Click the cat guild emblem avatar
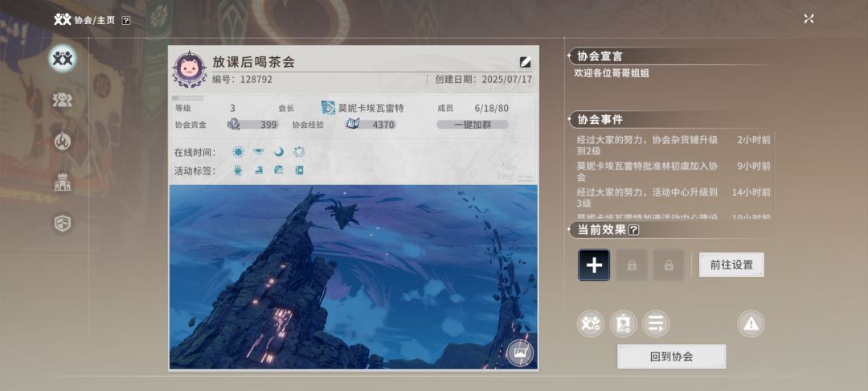868x391 pixels. pyautogui.click(x=190, y=69)
